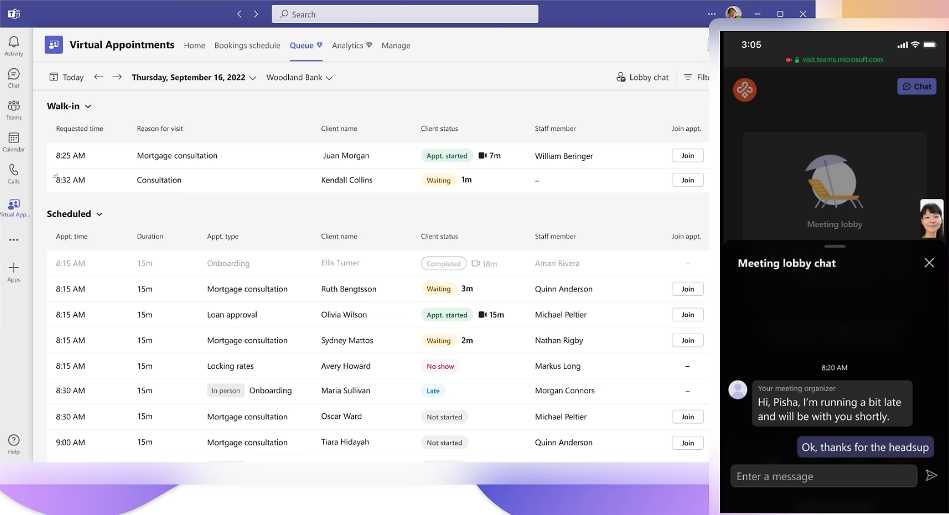The height and width of the screenshot is (515, 949).
Task: Open the Settings and more ellipsis in the title bar
Action: pos(711,14)
